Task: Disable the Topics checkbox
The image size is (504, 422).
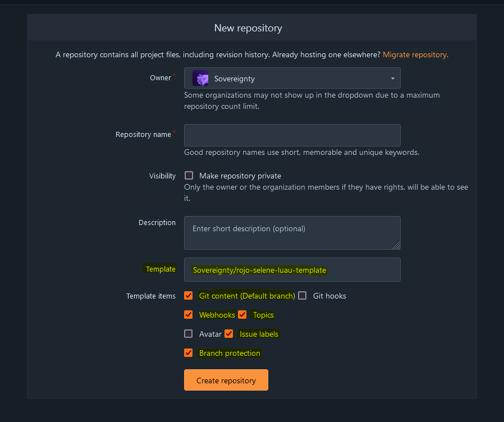Action: [x=242, y=315]
